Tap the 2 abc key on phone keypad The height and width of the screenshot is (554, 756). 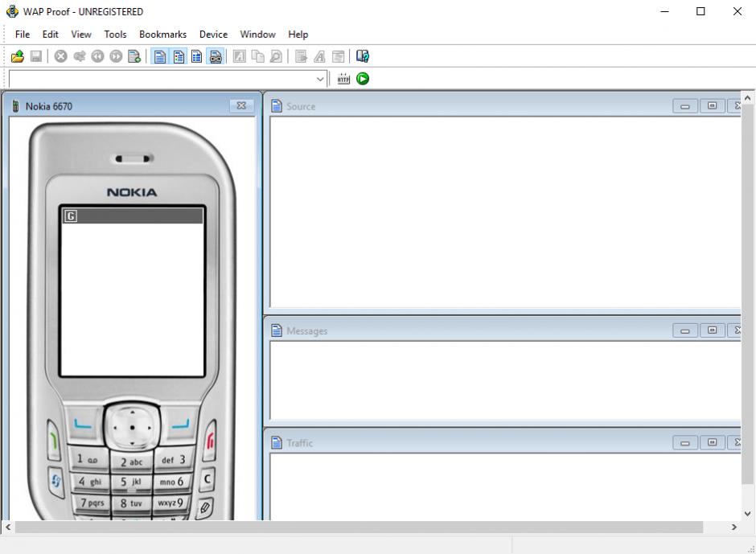(x=132, y=462)
